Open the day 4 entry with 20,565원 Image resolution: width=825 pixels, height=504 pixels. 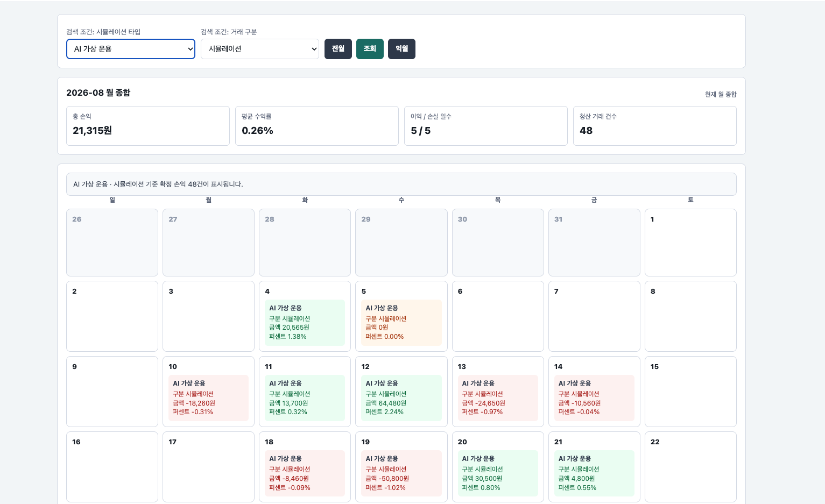(305, 323)
